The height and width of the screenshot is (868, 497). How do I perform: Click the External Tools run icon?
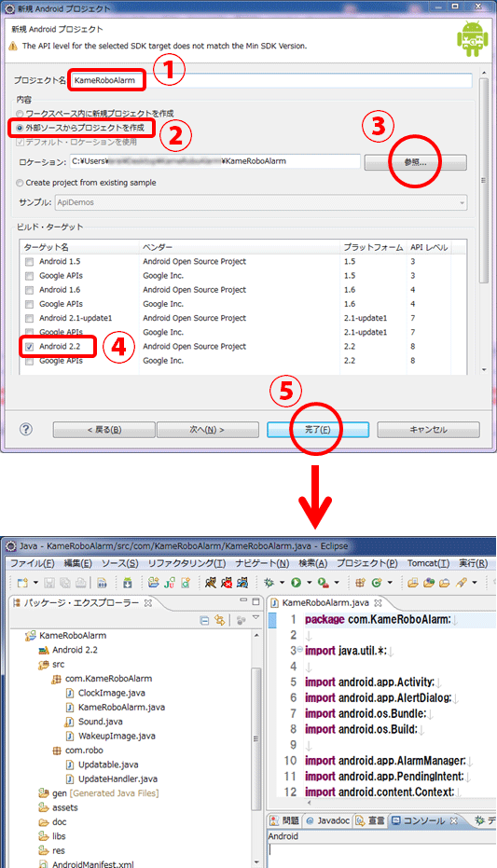[x=324, y=583]
